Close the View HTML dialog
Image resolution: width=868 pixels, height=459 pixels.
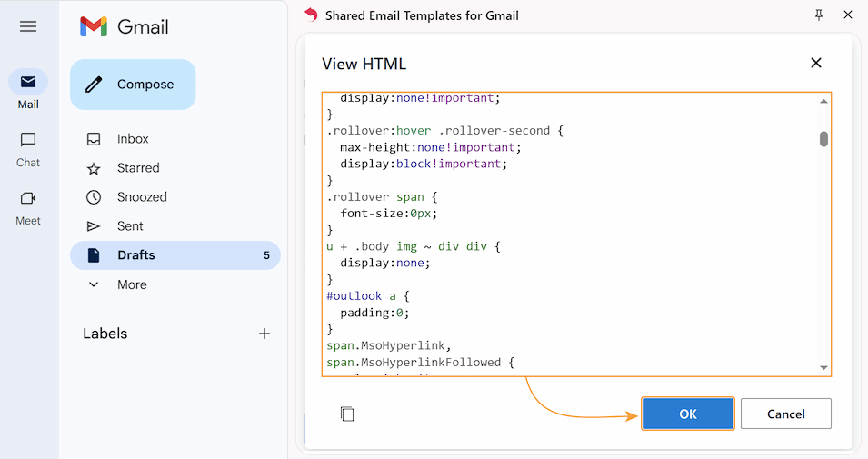[x=816, y=63]
